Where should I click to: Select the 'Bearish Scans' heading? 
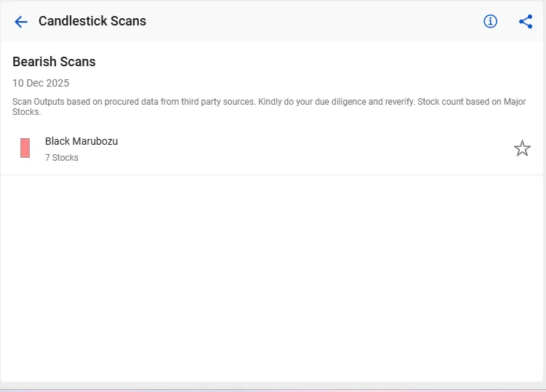[x=54, y=62]
